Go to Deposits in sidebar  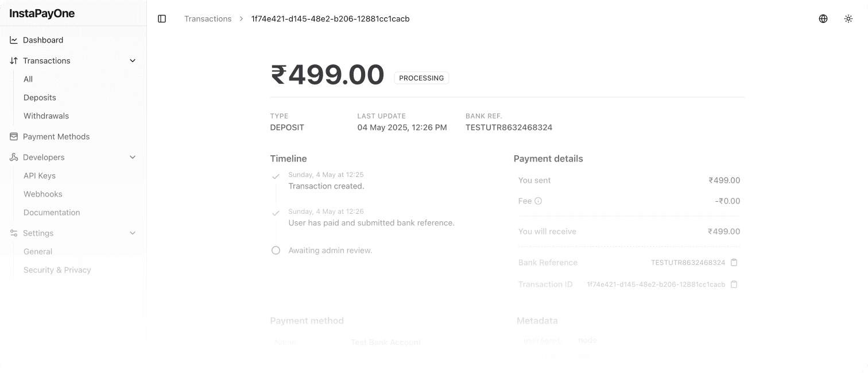[40, 98]
